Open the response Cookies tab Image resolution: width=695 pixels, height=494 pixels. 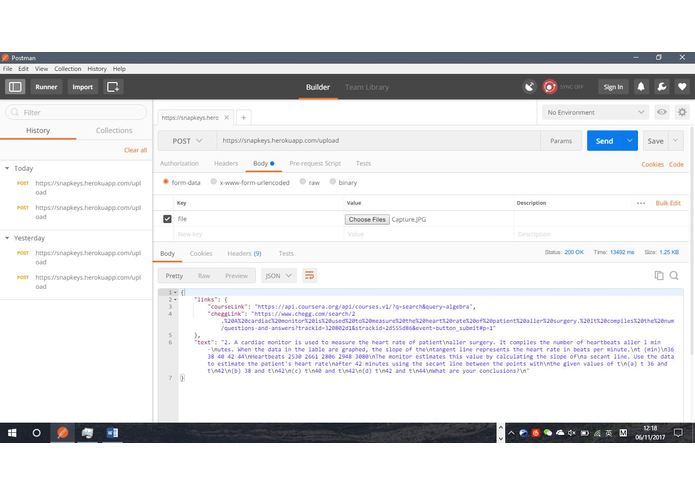[x=201, y=253]
